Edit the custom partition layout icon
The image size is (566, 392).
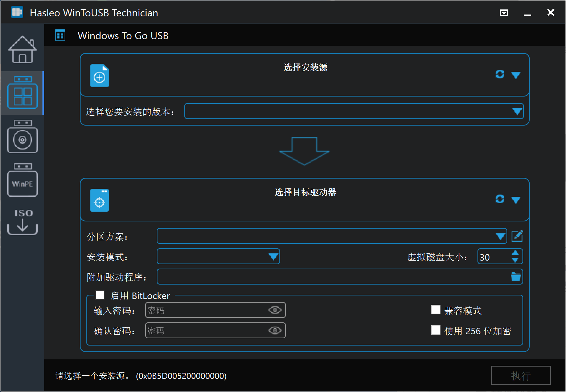tap(517, 236)
